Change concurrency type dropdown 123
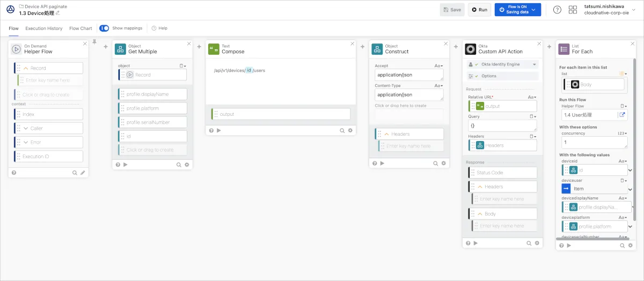 [x=622, y=134]
